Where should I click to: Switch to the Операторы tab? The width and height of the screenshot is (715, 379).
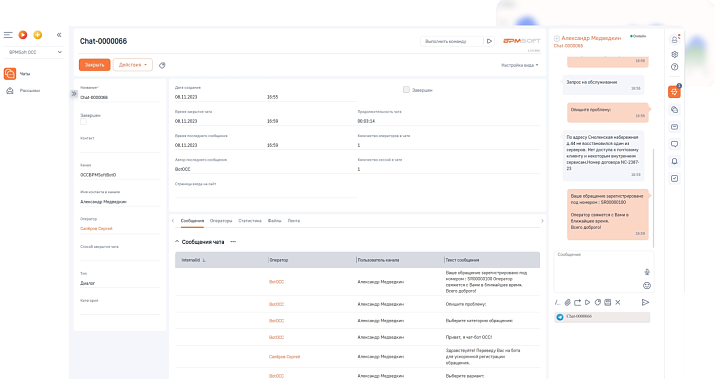(221, 221)
